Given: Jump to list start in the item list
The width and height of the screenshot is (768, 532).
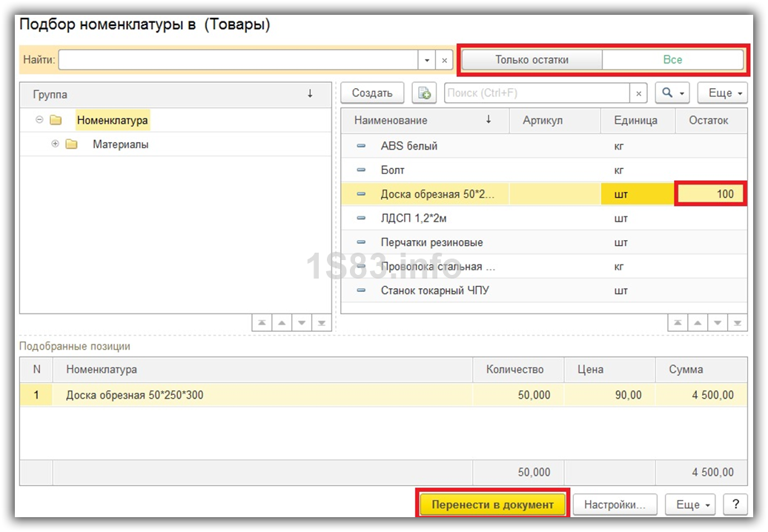Looking at the screenshot, I should tap(678, 323).
